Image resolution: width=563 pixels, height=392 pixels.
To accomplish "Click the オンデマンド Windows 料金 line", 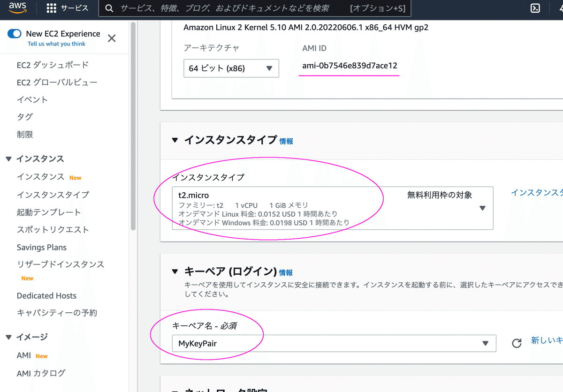I will coord(264,222).
